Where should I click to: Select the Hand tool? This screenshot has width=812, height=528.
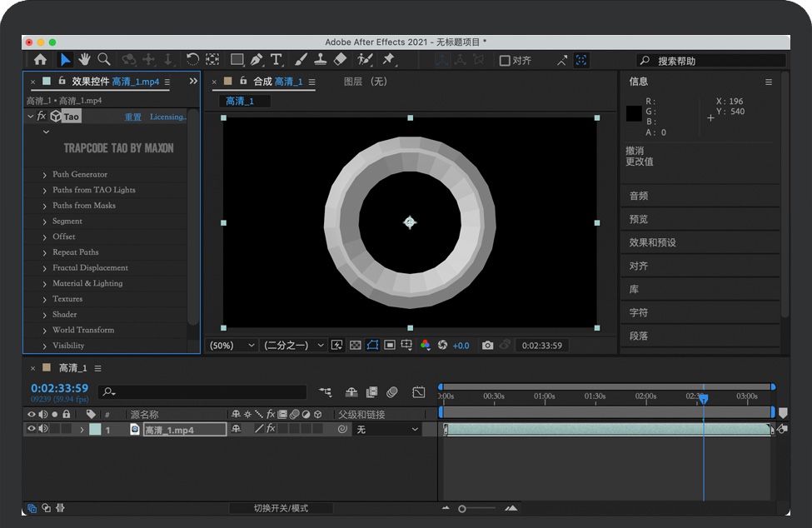pyautogui.click(x=84, y=59)
